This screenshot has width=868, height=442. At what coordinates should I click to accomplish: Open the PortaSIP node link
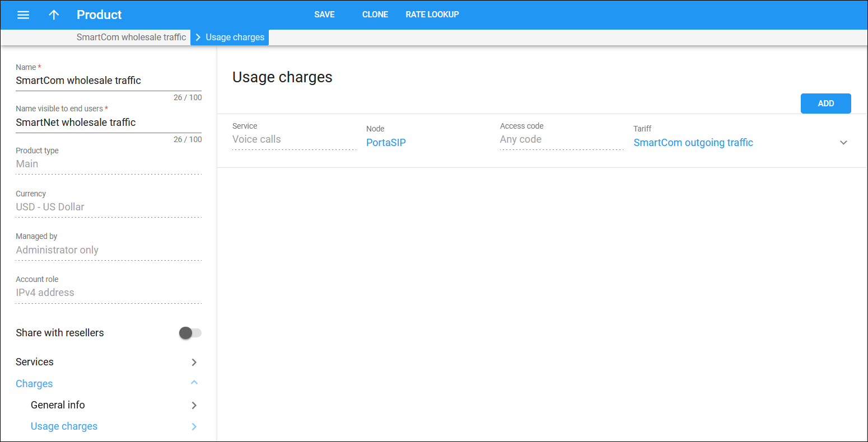[386, 143]
